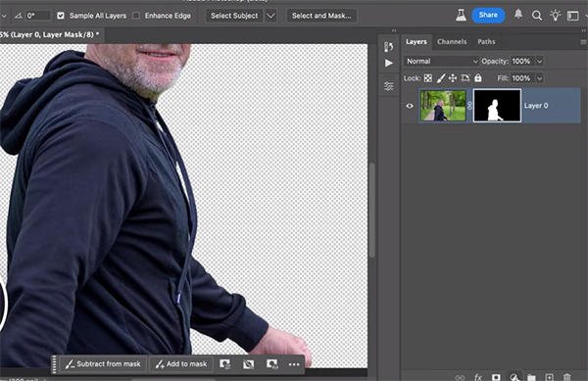588x381 pixels.
Task: Click the link layers icon
Action: 460,377
